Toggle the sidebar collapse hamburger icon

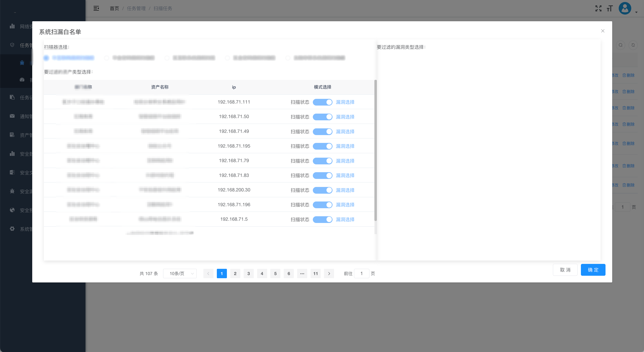tap(96, 8)
